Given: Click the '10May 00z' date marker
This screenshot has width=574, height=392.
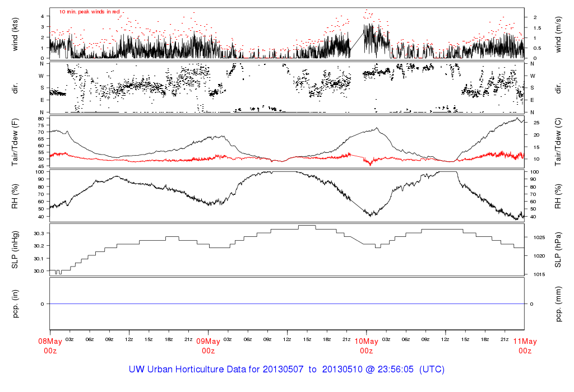Looking at the screenshot, I should 367,346.
